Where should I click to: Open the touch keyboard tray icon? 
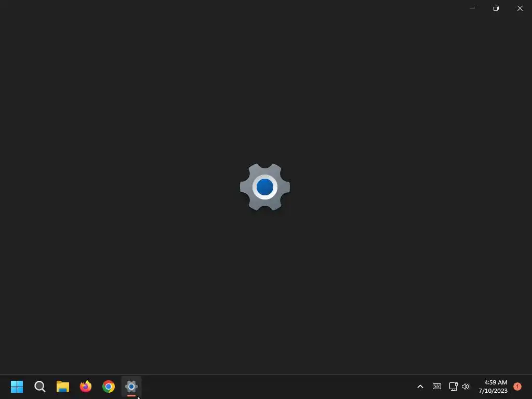[436, 387]
